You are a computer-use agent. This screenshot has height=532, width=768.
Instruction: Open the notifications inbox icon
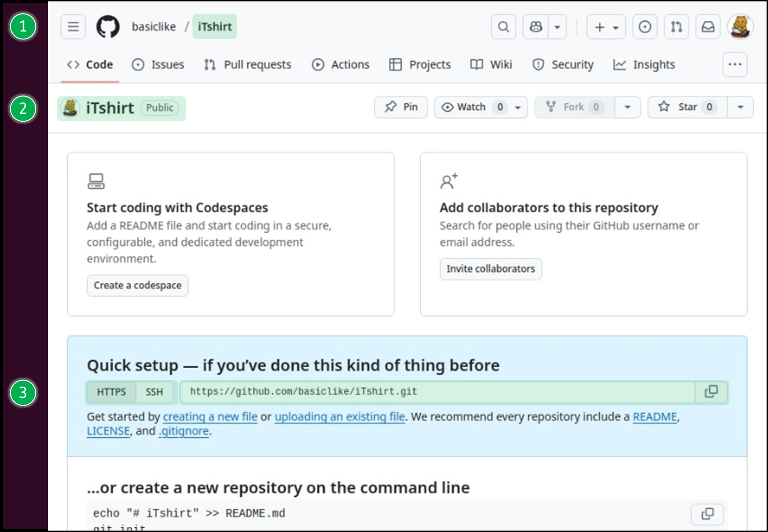click(708, 27)
